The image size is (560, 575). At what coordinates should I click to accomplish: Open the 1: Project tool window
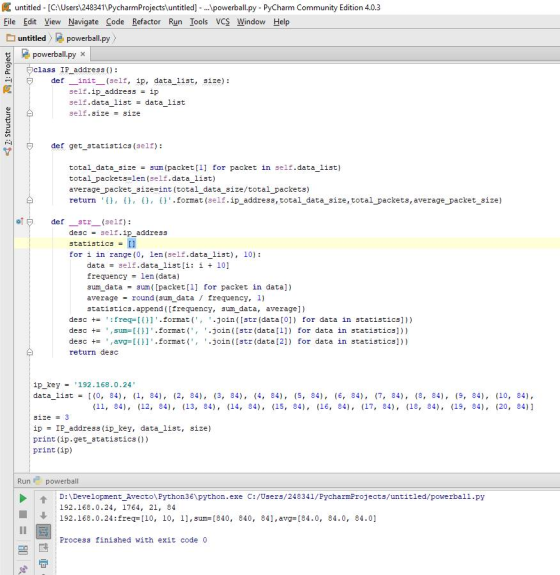click(7, 72)
